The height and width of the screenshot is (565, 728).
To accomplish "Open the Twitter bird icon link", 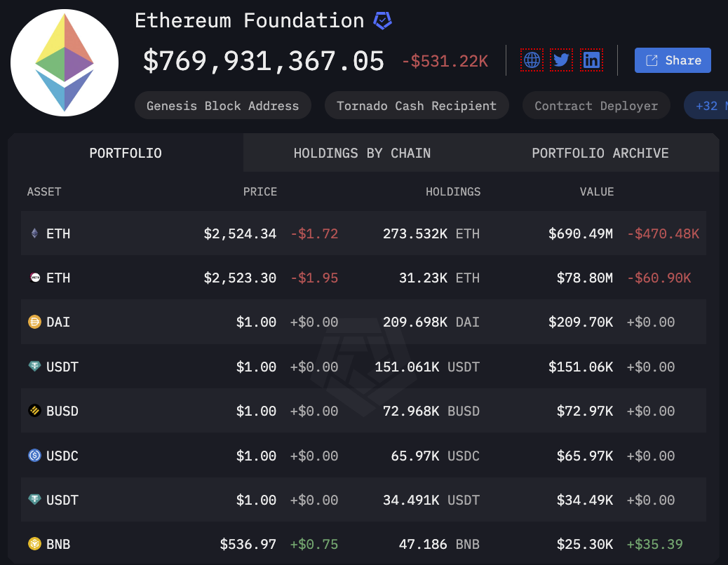I will tap(561, 60).
